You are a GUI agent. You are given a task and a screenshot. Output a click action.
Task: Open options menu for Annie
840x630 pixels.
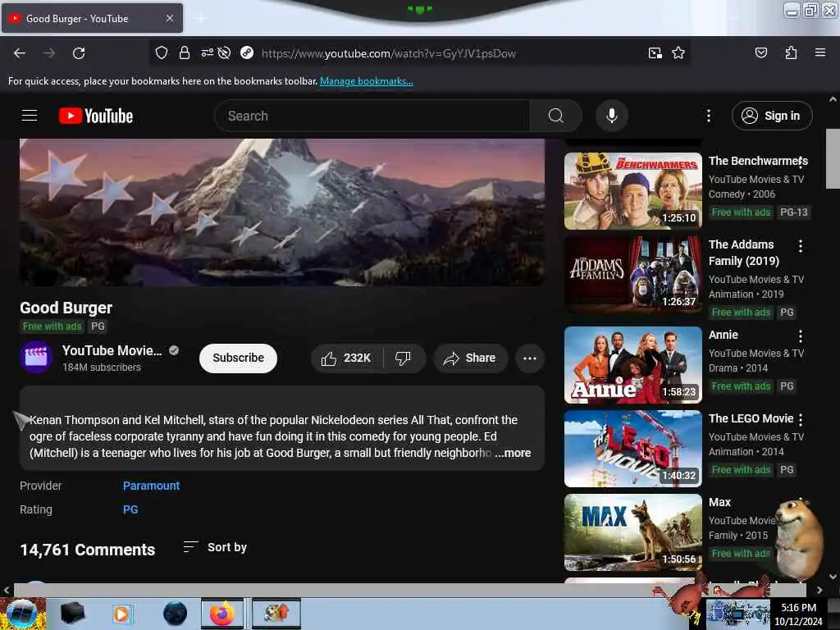pos(801,336)
